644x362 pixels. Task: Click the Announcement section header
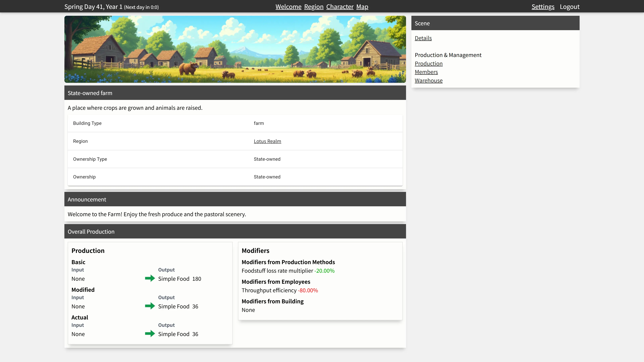click(235, 199)
